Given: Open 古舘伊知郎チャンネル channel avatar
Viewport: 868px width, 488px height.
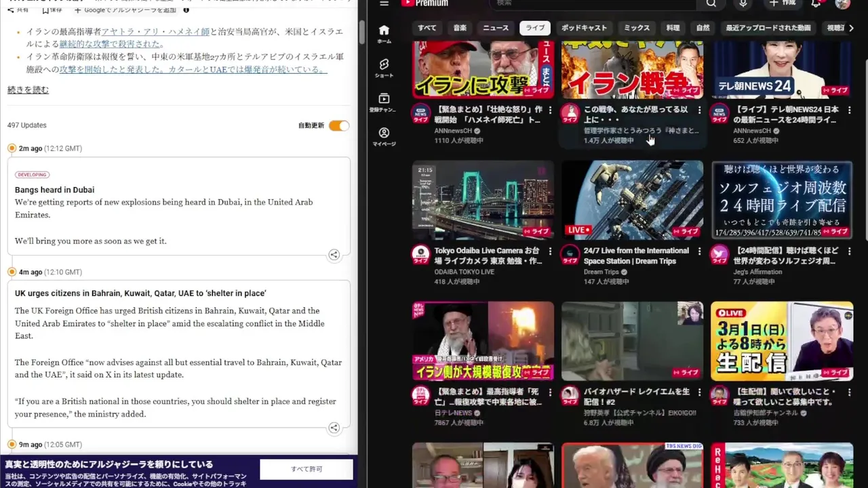Looking at the screenshot, I should (719, 396).
